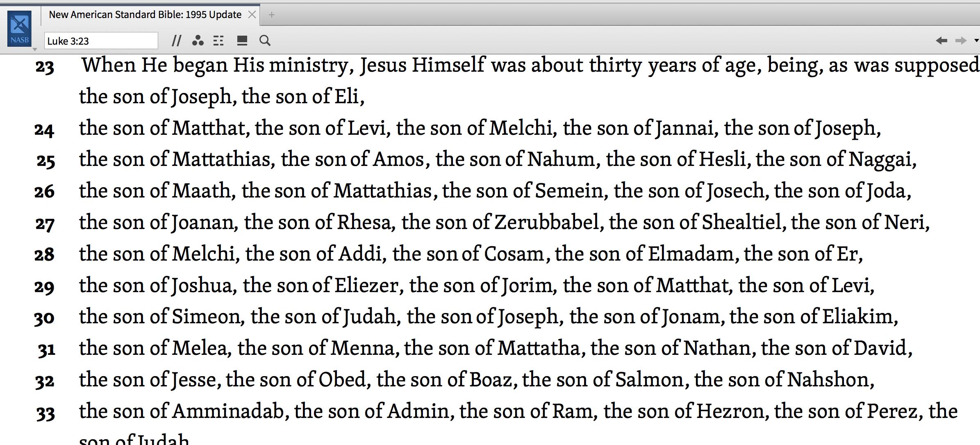Click the name Amminadab in verse 33
980x445 pixels.
(x=228, y=411)
